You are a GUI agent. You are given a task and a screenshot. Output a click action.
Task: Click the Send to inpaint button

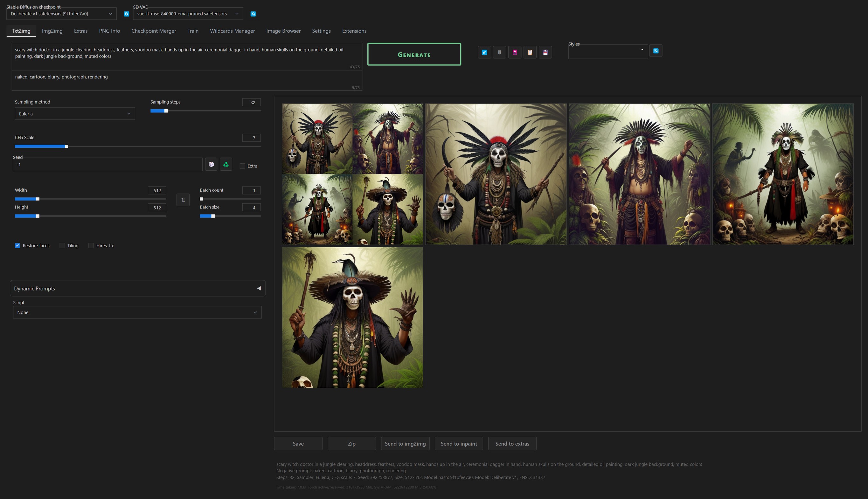[x=459, y=443]
